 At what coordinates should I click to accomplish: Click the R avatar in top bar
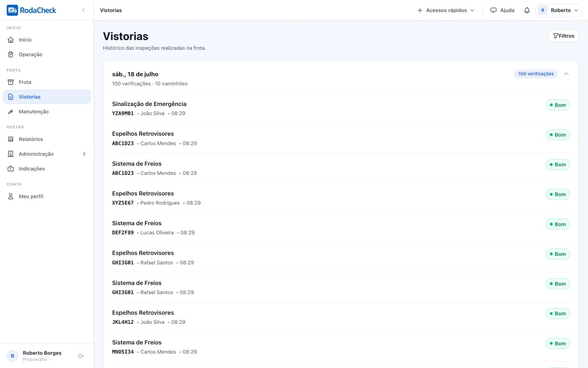(542, 10)
